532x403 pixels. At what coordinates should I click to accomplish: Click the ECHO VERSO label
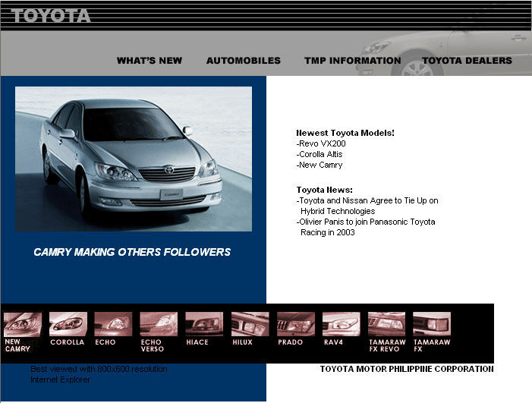153,345
